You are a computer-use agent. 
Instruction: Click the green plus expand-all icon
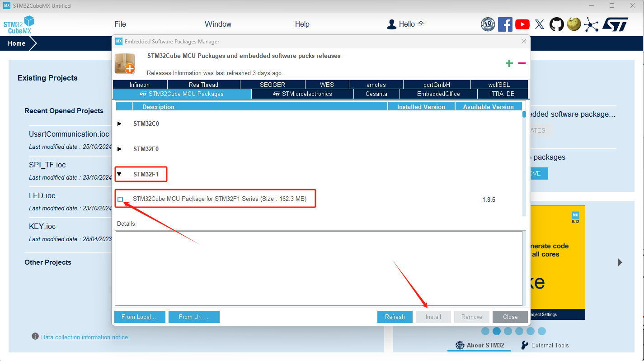(x=509, y=63)
